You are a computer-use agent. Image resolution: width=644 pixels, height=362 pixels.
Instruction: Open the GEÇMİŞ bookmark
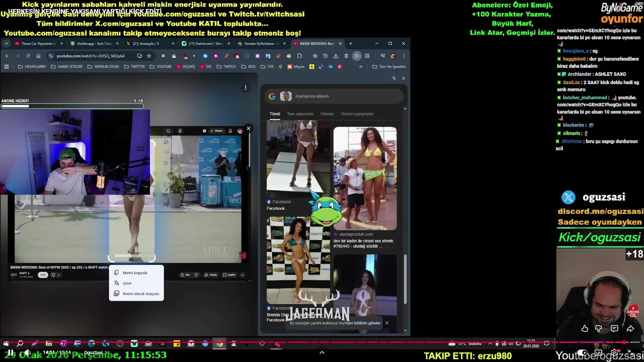coord(186,66)
